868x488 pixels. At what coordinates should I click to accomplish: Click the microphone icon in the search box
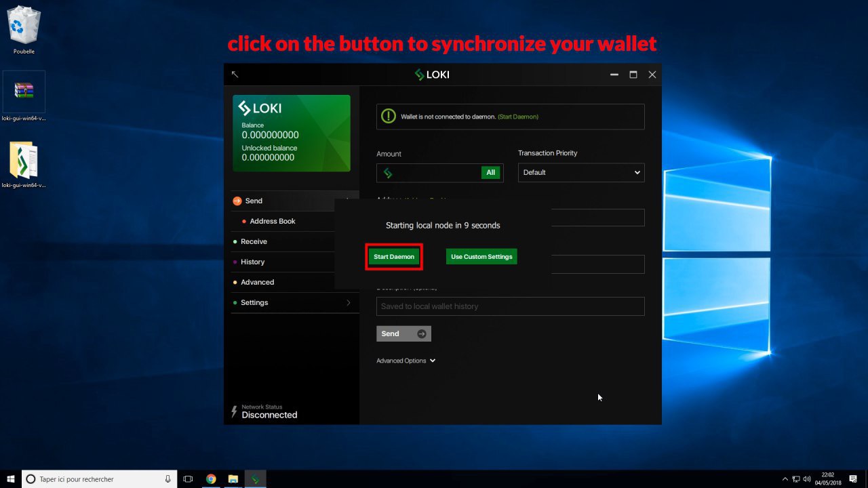click(167, 479)
